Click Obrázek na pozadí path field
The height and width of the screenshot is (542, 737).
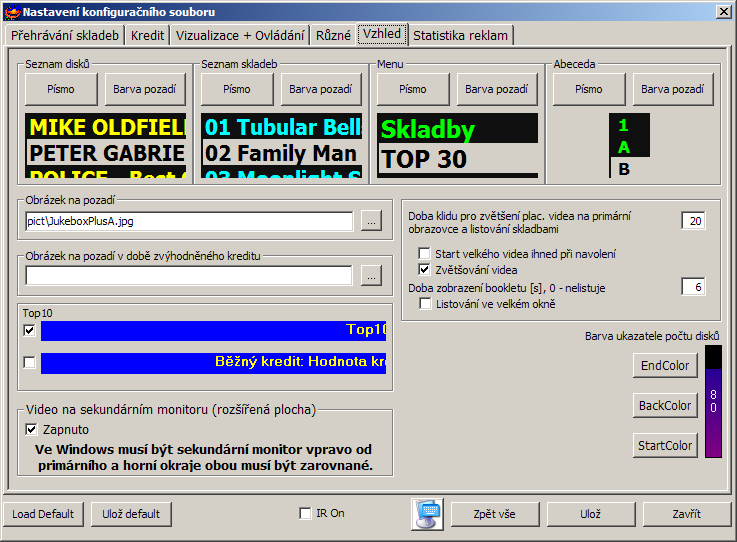click(x=189, y=221)
